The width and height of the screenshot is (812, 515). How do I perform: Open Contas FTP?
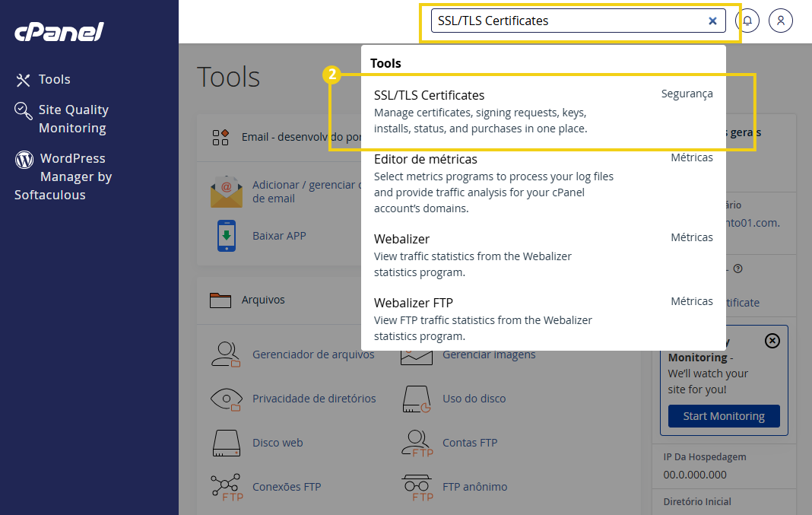coord(470,443)
